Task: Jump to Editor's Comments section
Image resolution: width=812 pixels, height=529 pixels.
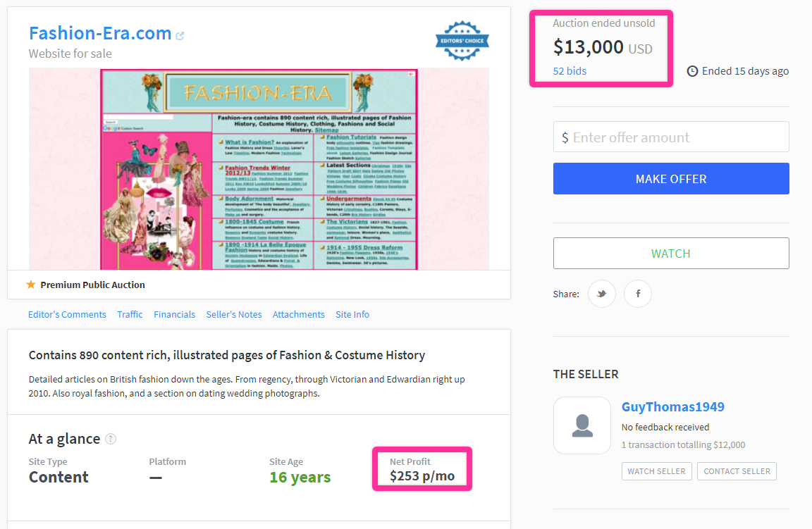Action: point(67,314)
